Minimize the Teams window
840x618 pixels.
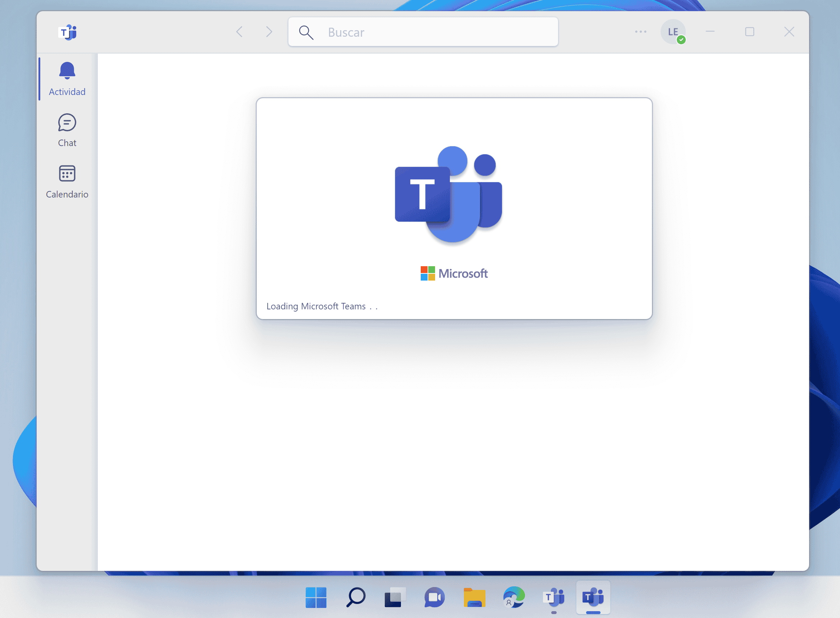[x=710, y=32]
